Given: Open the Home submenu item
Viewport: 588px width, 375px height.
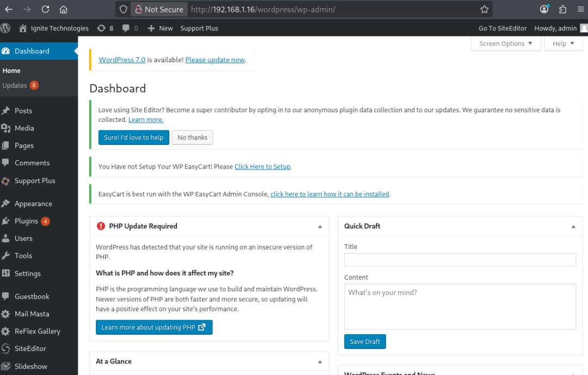Looking at the screenshot, I should [x=11, y=70].
